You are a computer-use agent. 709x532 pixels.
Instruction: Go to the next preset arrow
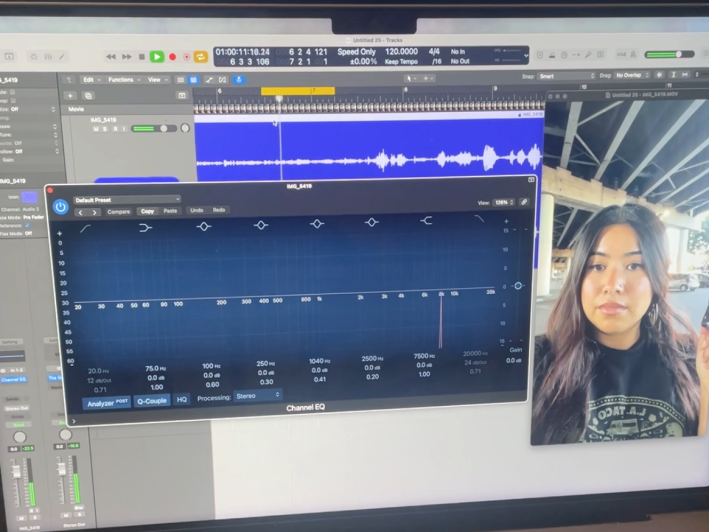tap(95, 212)
